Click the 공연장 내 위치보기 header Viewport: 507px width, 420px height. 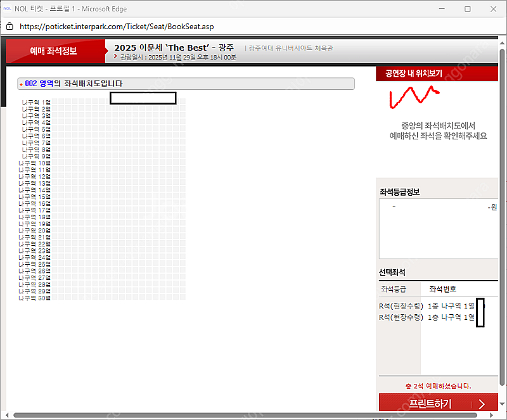[x=437, y=73]
